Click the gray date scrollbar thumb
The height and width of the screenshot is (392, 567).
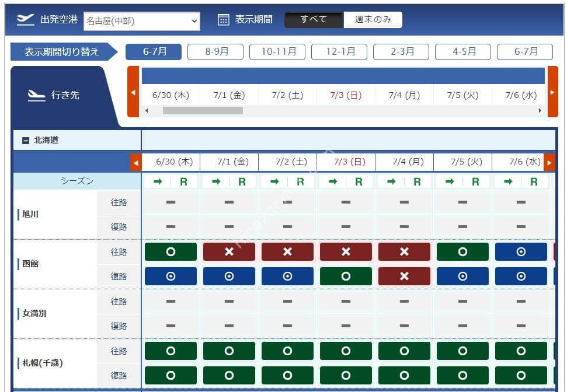click(x=203, y=111)
